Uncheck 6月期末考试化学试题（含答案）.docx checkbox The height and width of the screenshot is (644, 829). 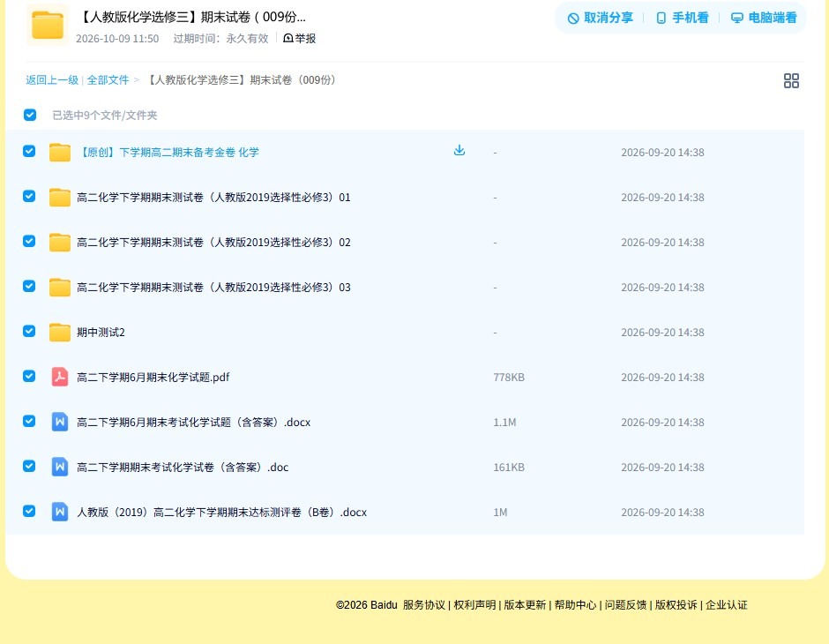29,421
